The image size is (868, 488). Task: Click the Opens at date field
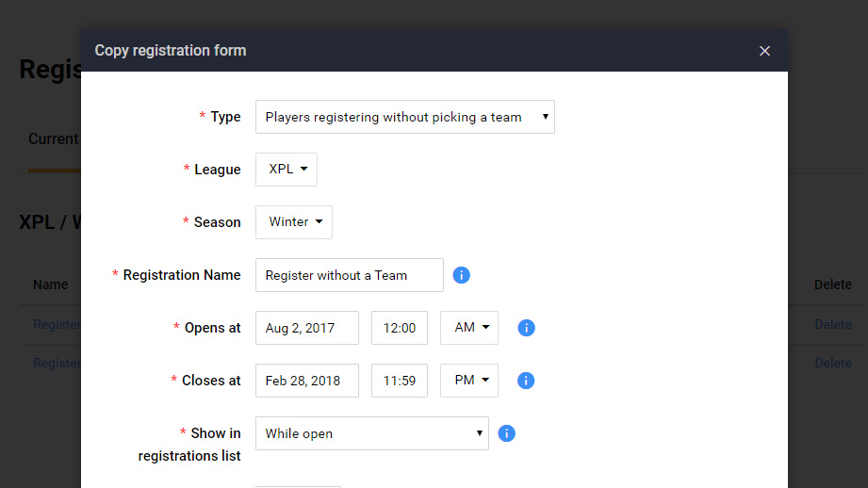pos(307,328)
